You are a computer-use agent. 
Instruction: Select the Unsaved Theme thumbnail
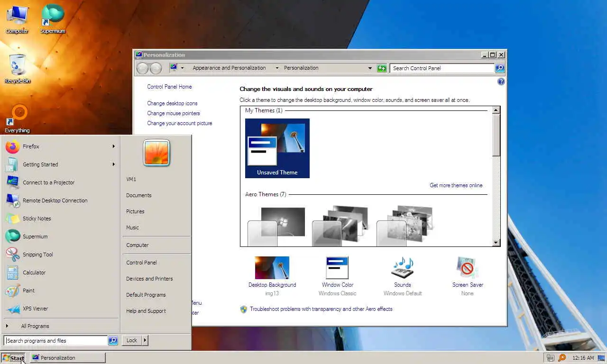pyautogui.click(x=277, y=148)
